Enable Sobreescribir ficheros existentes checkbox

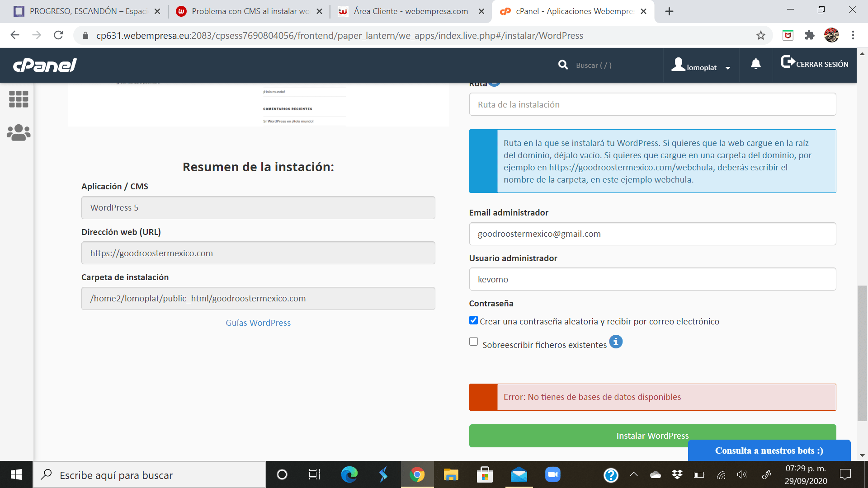[x=473, y=342]
